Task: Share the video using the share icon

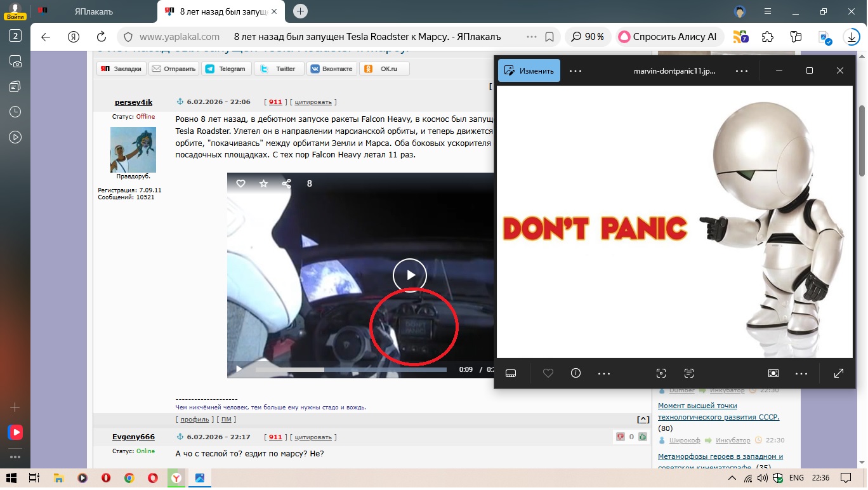Action: 286,183
